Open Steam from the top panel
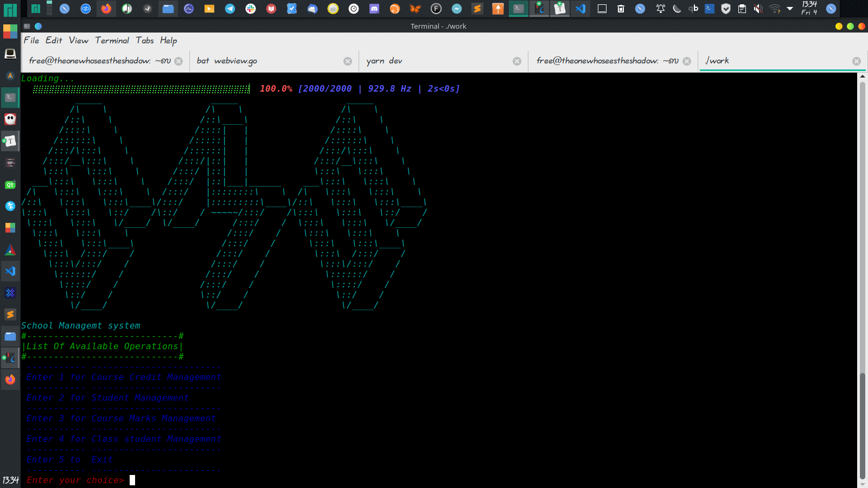This screenshot has width=868, height=488. 148,9
